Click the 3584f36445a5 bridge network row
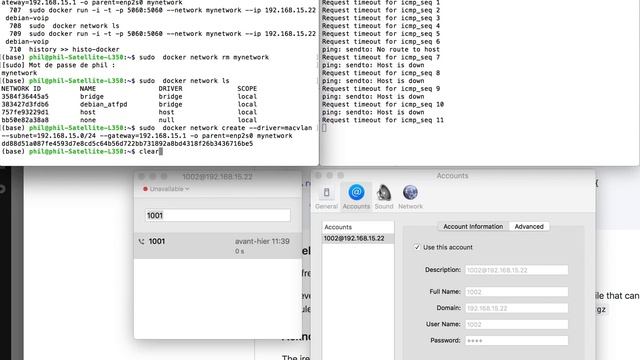This screenshot has height=360, width=640. [x=129, y=97]
